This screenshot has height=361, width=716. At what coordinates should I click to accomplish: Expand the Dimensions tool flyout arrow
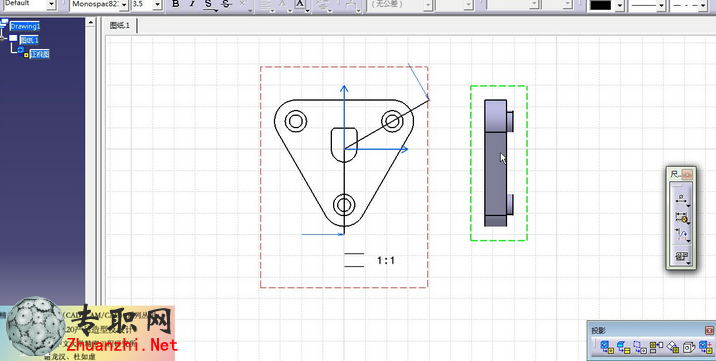point(688,206)
